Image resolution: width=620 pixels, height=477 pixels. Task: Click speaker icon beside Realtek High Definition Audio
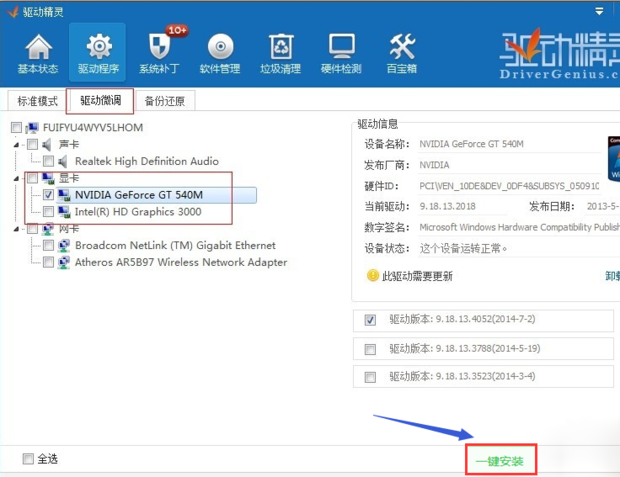pos(63,161)
